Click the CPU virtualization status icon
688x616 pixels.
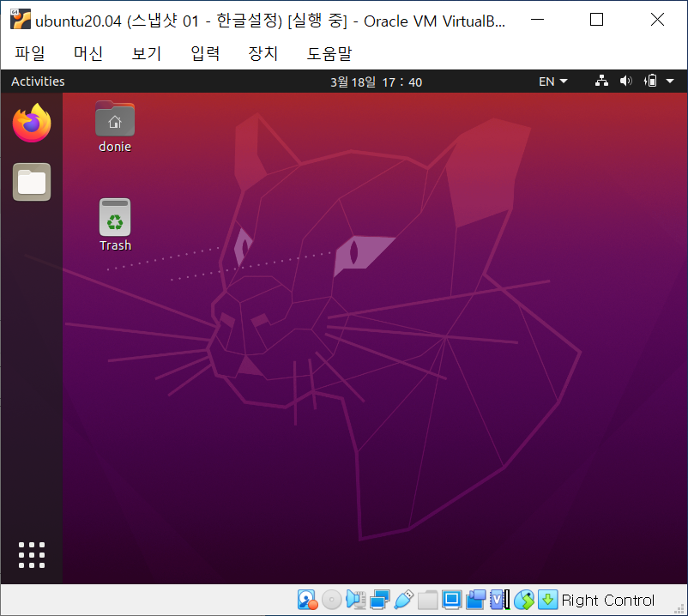500,600
